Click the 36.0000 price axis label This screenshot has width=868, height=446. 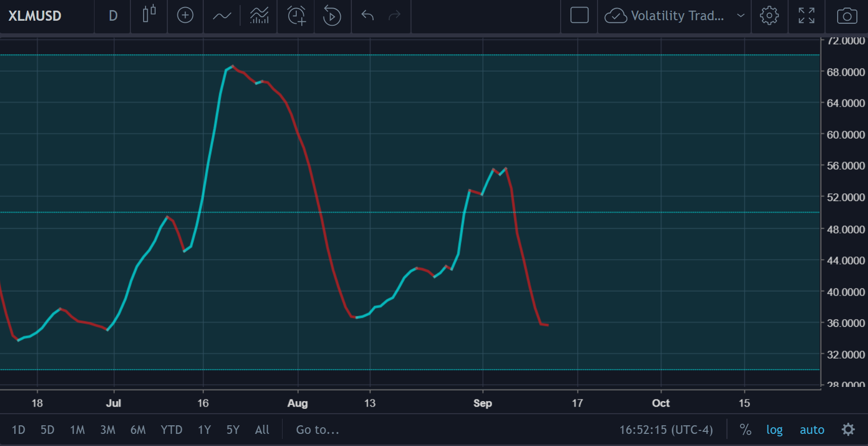(846, 323)
